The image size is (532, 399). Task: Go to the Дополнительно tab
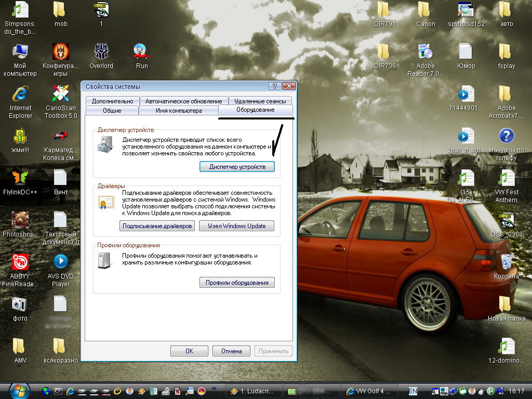[x=112, y=101]
